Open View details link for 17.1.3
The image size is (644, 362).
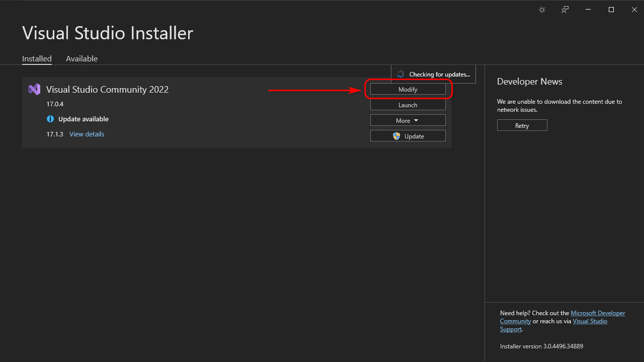coord(87,134)
